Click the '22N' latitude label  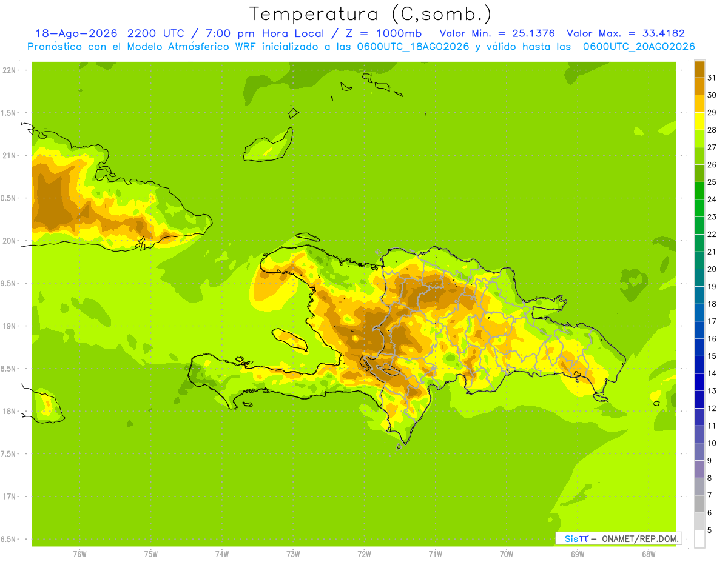point(8,70)
